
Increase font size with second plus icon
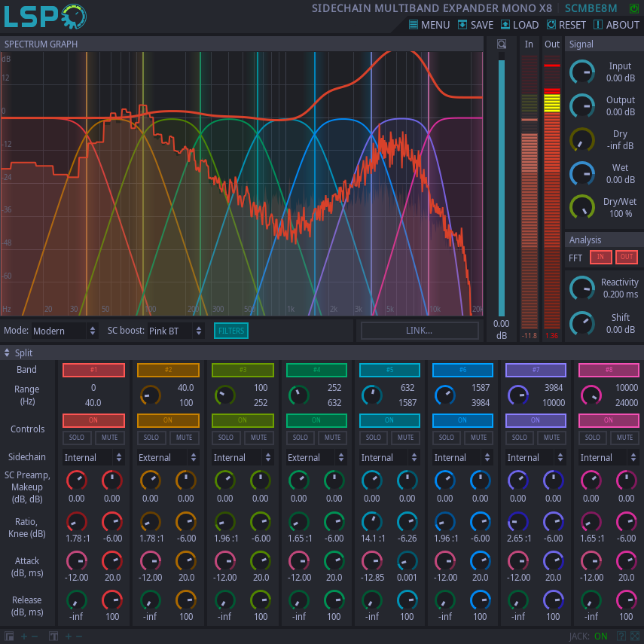point(69,636)
